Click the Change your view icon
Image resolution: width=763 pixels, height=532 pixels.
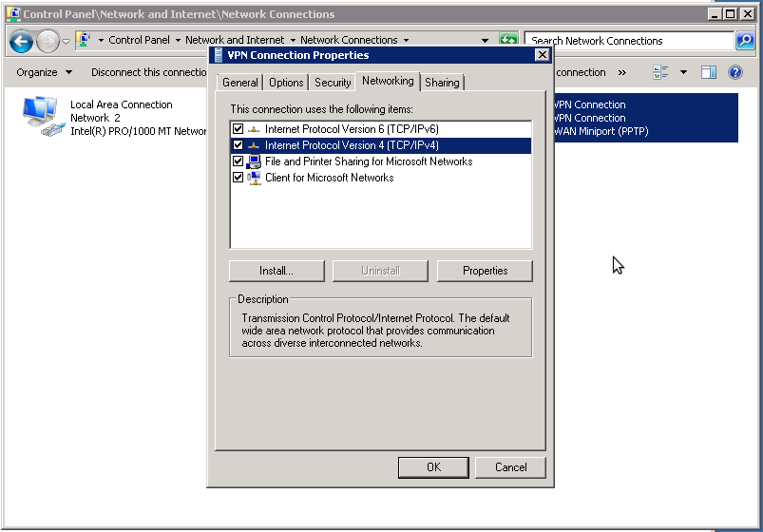[x=660, y=72]
